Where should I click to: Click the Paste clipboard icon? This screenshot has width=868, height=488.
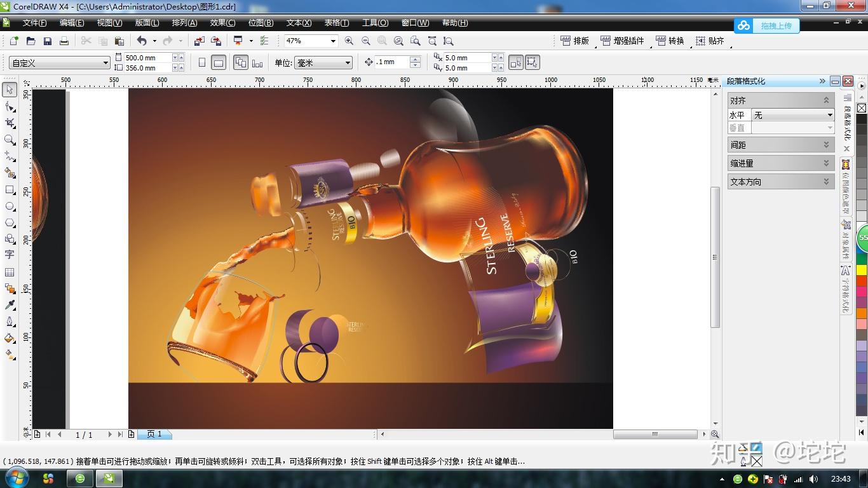click(119, 41)
